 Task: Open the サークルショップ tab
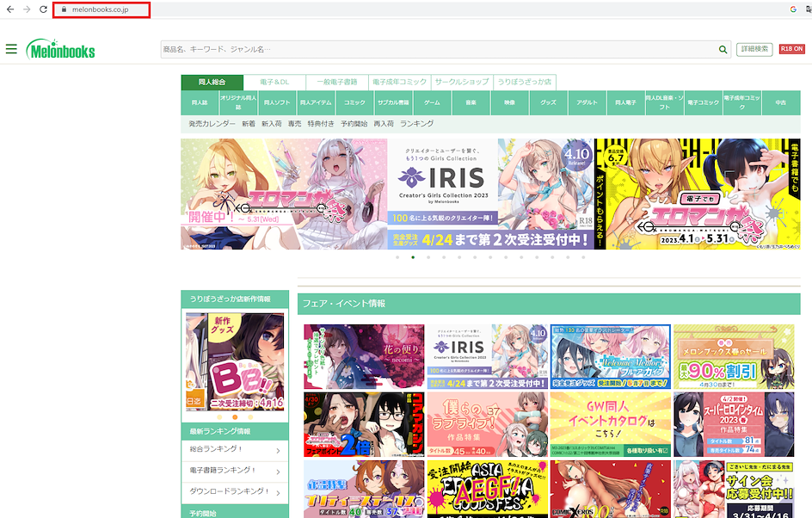pos(462,83)
